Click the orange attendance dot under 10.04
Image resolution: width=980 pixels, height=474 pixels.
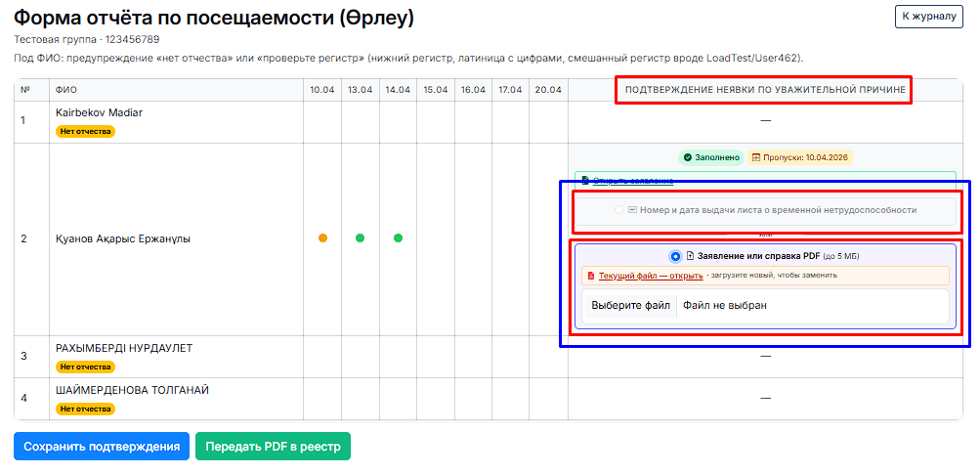coord(322,238)
